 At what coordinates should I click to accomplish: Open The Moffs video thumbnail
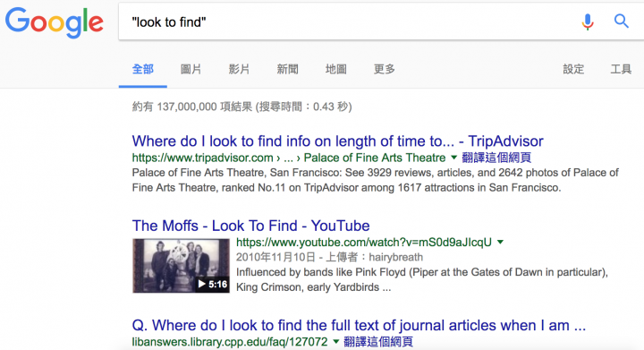(x=181, y=266)
